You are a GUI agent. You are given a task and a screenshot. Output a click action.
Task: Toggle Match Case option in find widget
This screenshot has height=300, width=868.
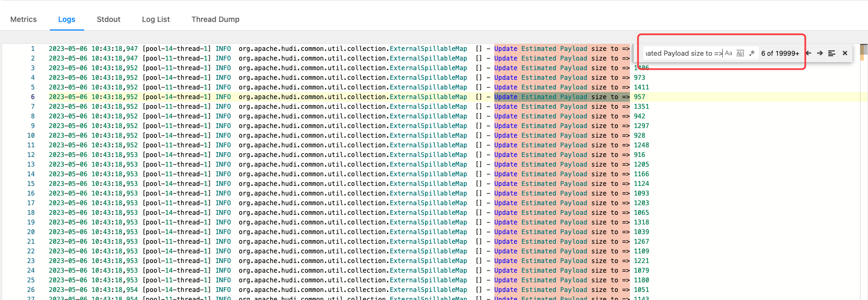[729, 53]
